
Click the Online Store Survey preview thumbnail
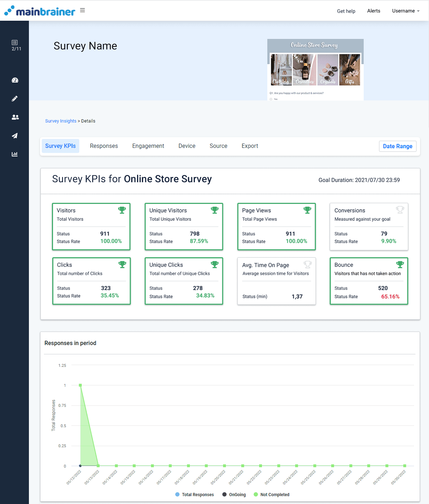point(316,69)
